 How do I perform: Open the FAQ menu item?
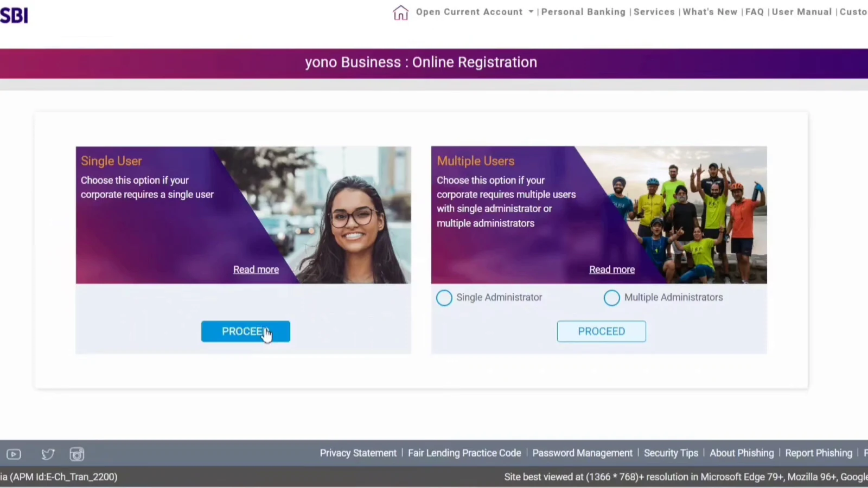point(755,12)
